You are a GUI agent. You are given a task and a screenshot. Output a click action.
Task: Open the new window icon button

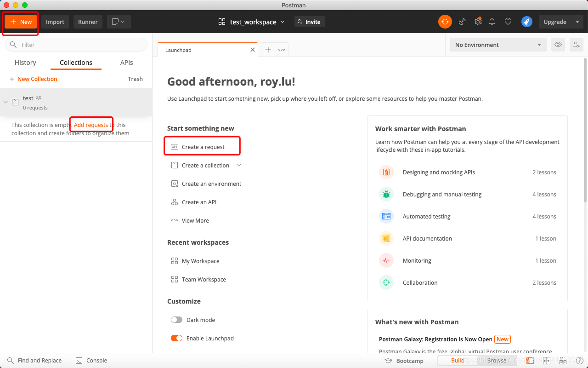click(x=119, y=22)
